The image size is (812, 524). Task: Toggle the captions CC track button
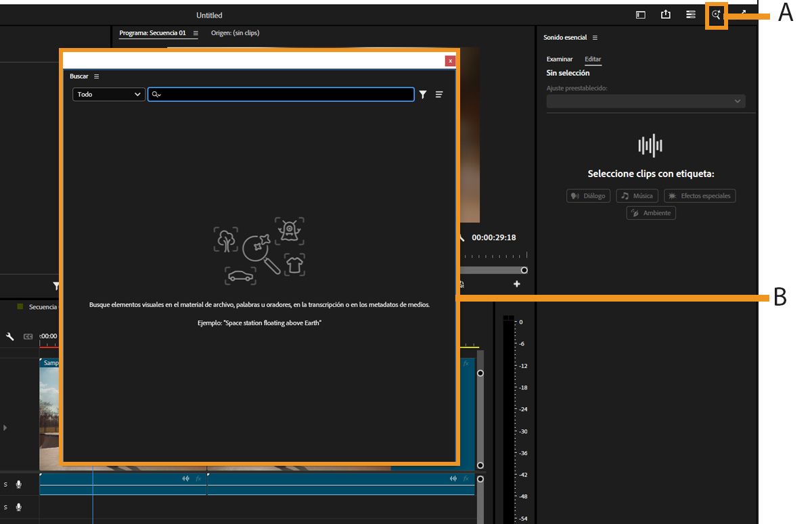(x=28, y=336)
